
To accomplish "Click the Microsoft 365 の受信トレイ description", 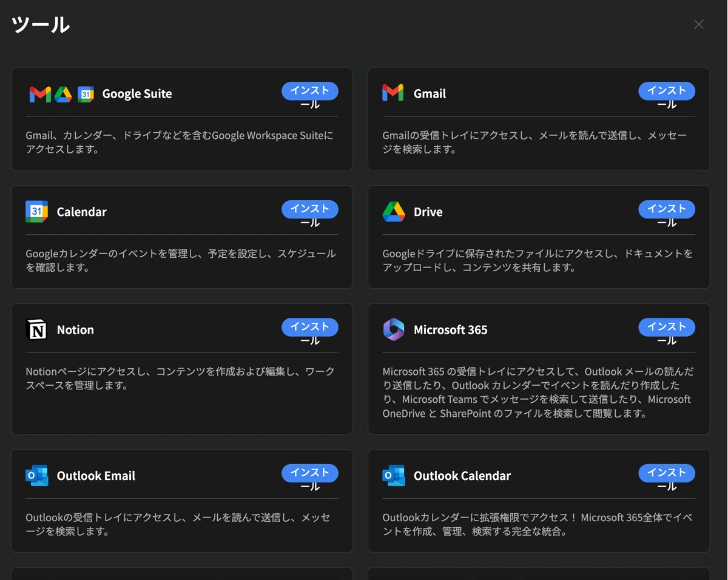I will point(538,392).
